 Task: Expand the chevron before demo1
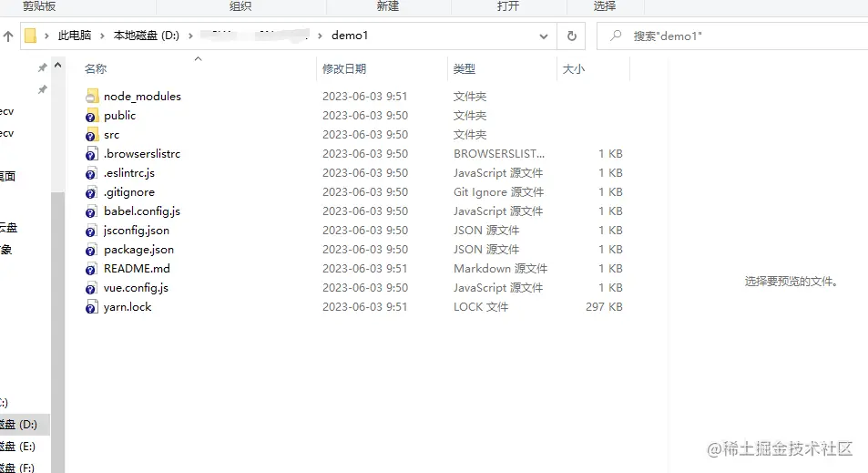(320, 36)
